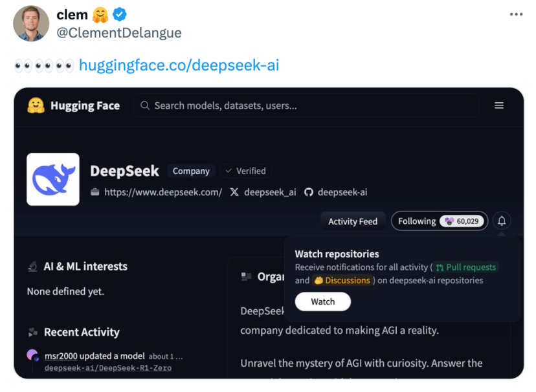Enable repository watching via the Watch button

[x=322, y=301]
